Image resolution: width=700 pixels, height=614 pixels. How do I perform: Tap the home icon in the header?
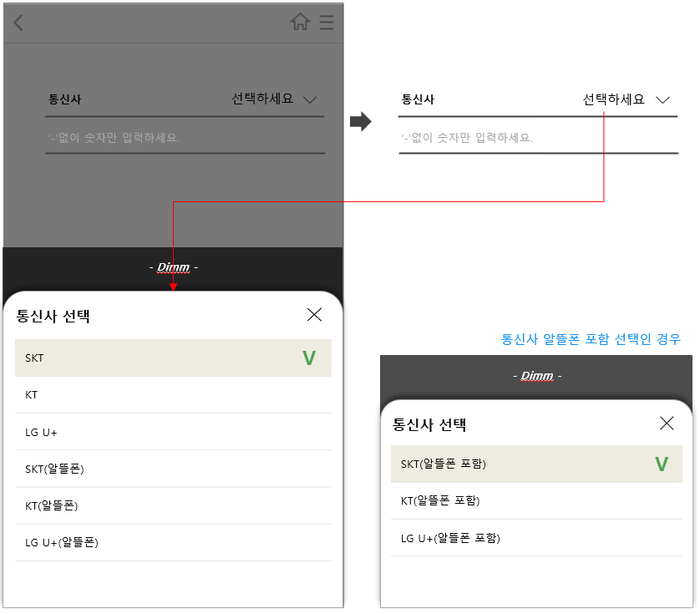pos(301,23)
